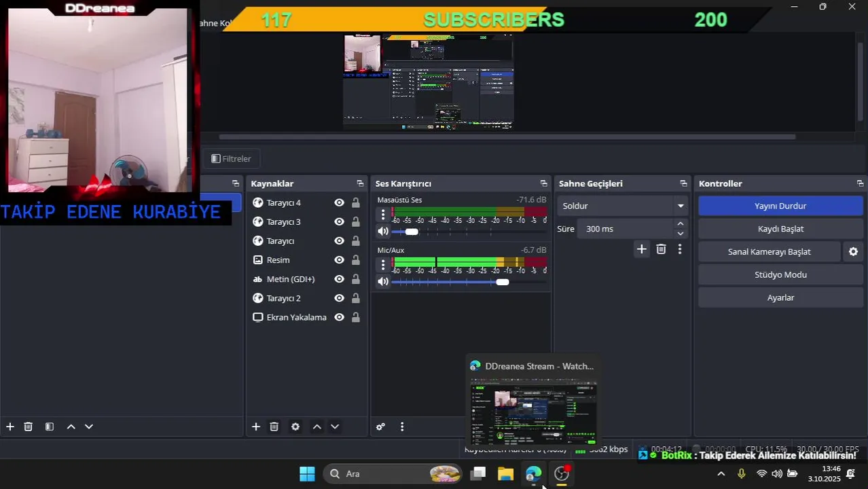Mute Mic/Aux audio

(383, 281)
